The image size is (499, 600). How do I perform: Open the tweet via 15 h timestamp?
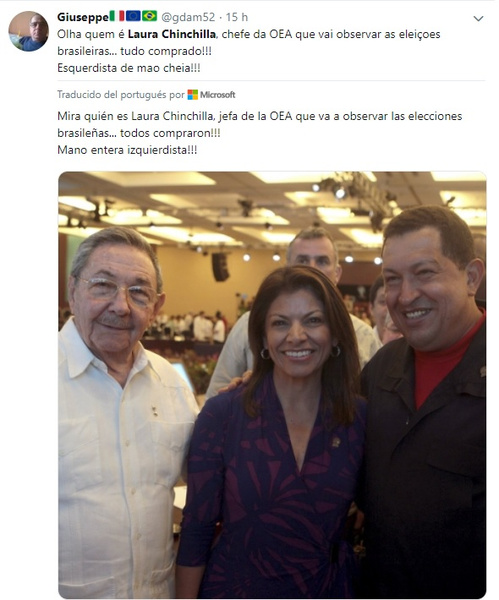[237, 17]
